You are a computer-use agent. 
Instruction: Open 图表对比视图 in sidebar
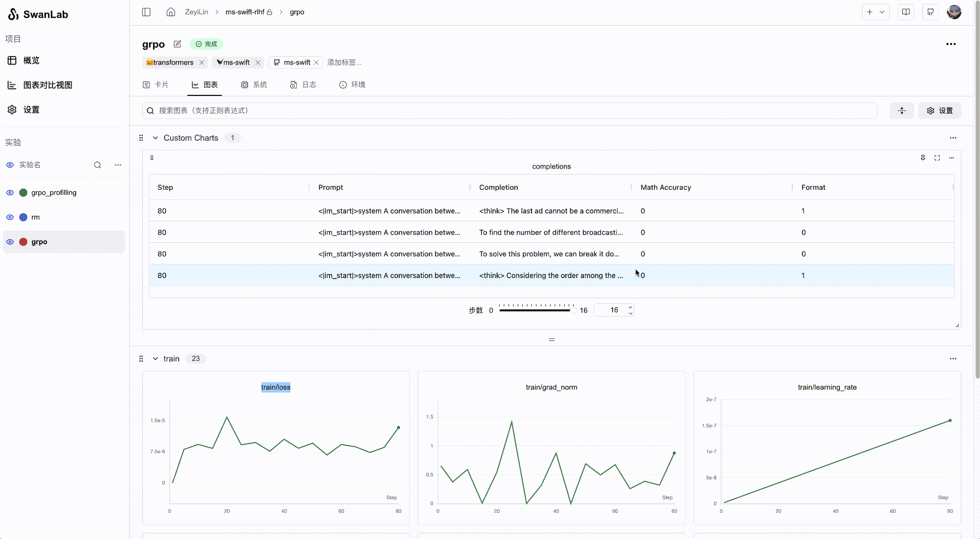47,85
